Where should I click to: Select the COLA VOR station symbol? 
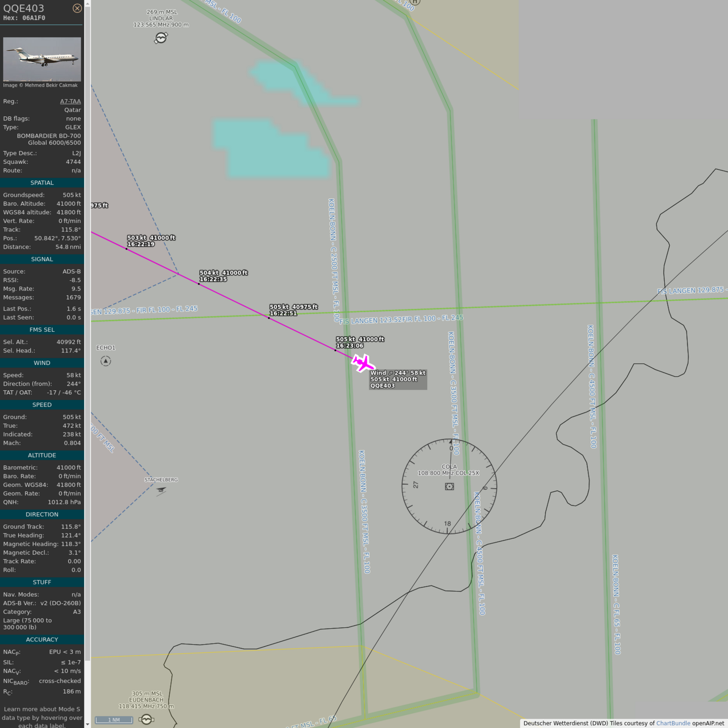pyautogui.click(x=449, y=486)
